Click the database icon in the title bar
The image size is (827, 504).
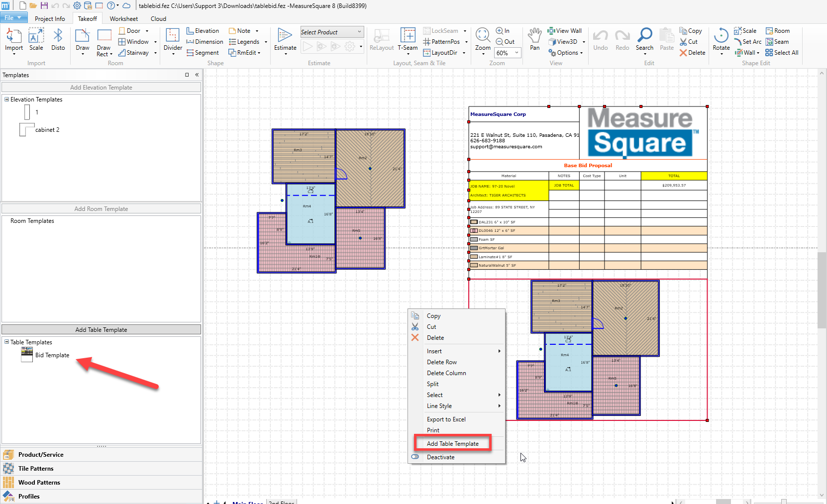(x=88, y=6)
